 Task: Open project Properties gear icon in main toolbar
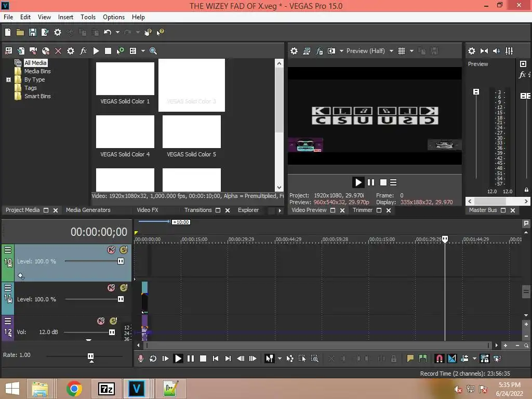(58, 32)
